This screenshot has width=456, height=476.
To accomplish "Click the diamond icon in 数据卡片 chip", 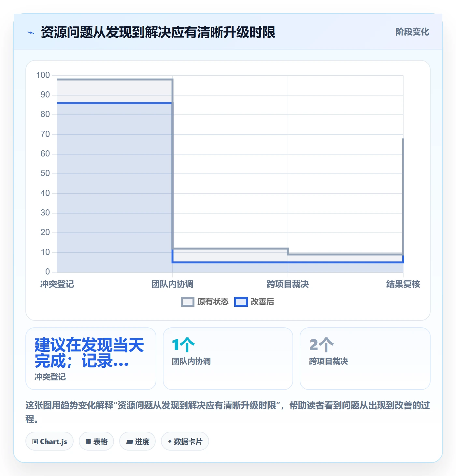I will click(170, 441).
